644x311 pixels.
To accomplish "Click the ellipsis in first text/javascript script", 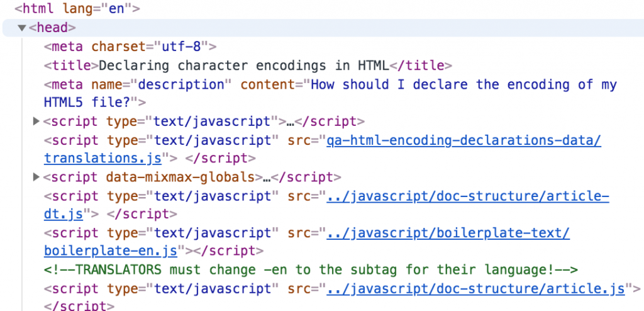I will (x=291, y=121).
